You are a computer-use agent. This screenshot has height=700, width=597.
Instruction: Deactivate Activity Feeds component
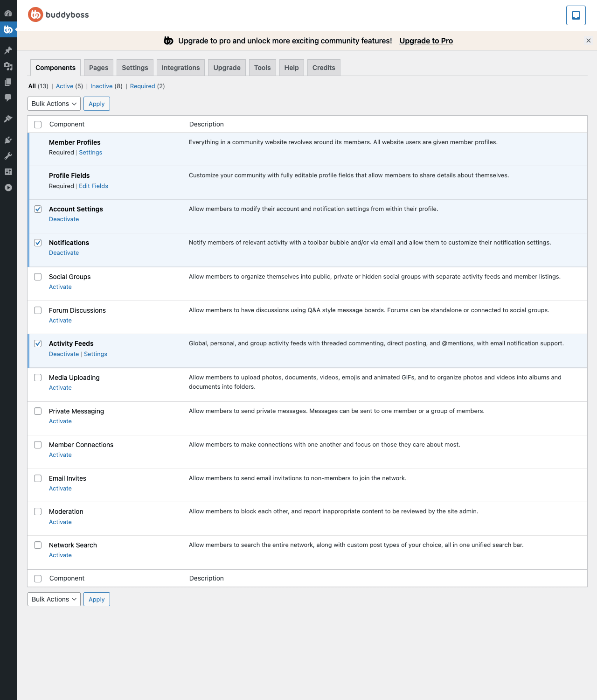(x=64, y=354)
